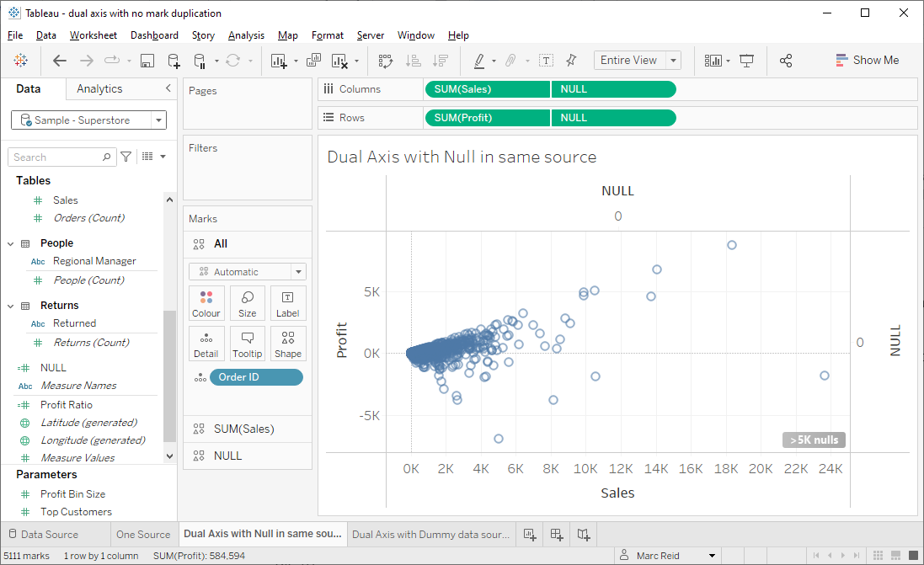Viewport: 924px width, 565px height.
Task: Open the Colour marks card button
Action: pyautogui.click(x=206, y=303)
